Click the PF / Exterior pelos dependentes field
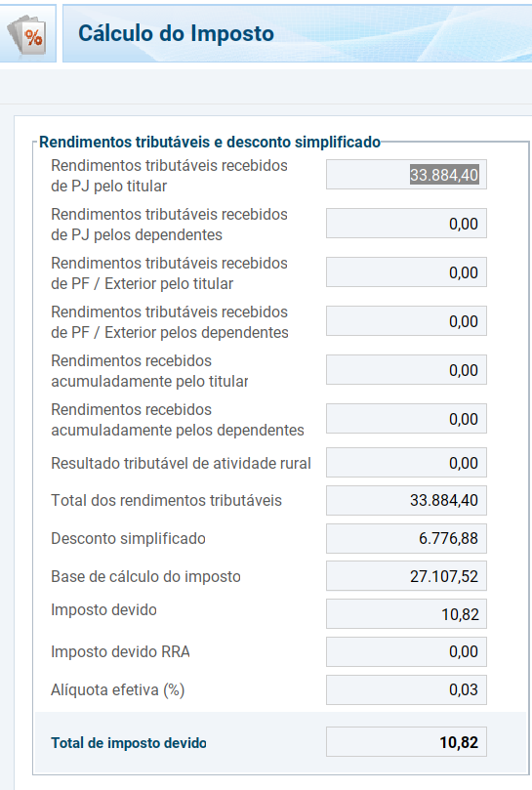Image resolution: width=532 pixels, height=790 pixels. (406, 321)
